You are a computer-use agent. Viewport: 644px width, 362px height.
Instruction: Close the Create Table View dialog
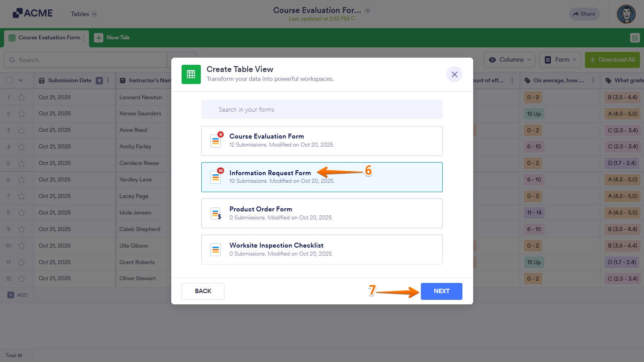click(454, 75)
